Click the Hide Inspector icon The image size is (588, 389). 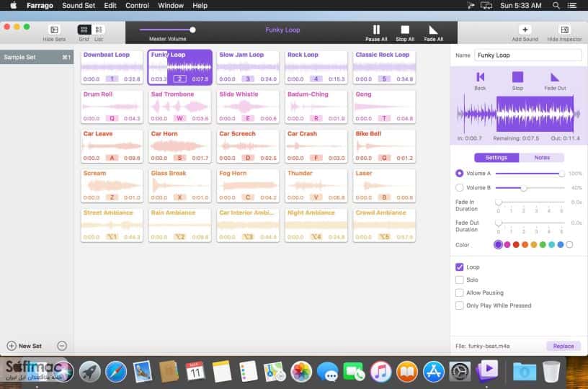click(x=564, y=30)
